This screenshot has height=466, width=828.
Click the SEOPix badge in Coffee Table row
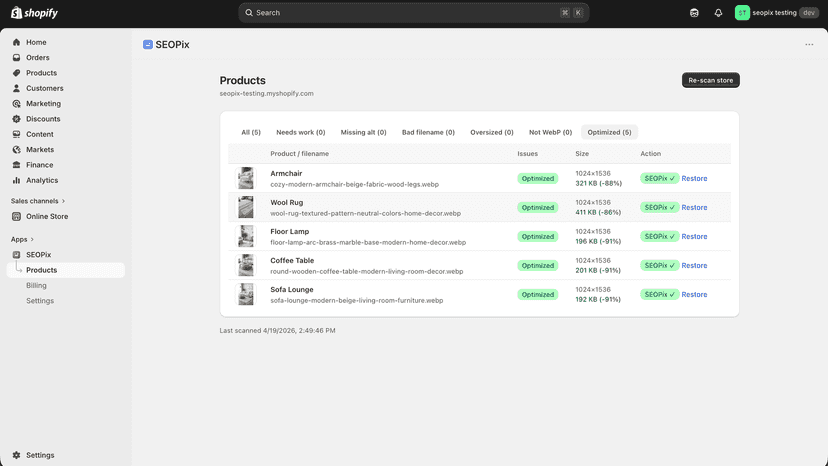[x=660, y=266]
